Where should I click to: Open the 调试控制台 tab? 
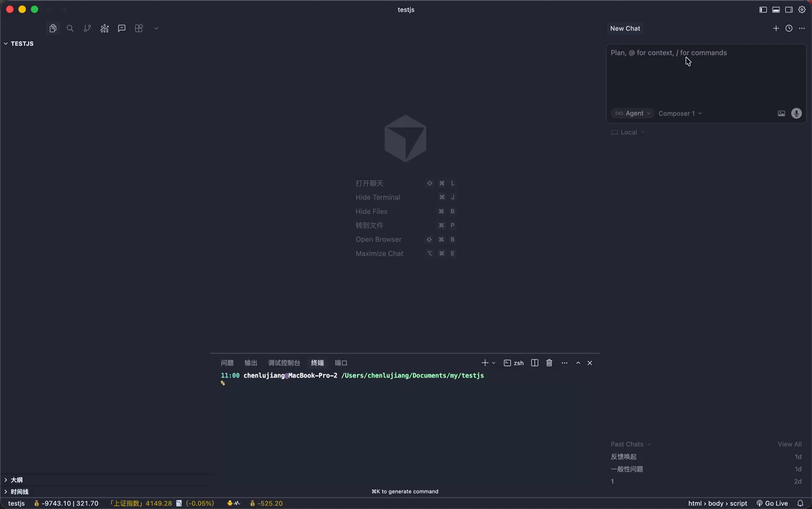click(x=284, y=363)
